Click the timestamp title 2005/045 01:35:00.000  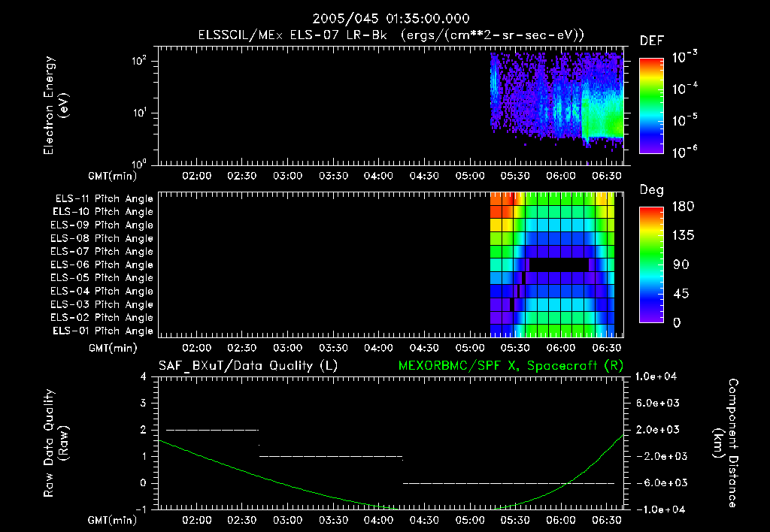[391, 19]
